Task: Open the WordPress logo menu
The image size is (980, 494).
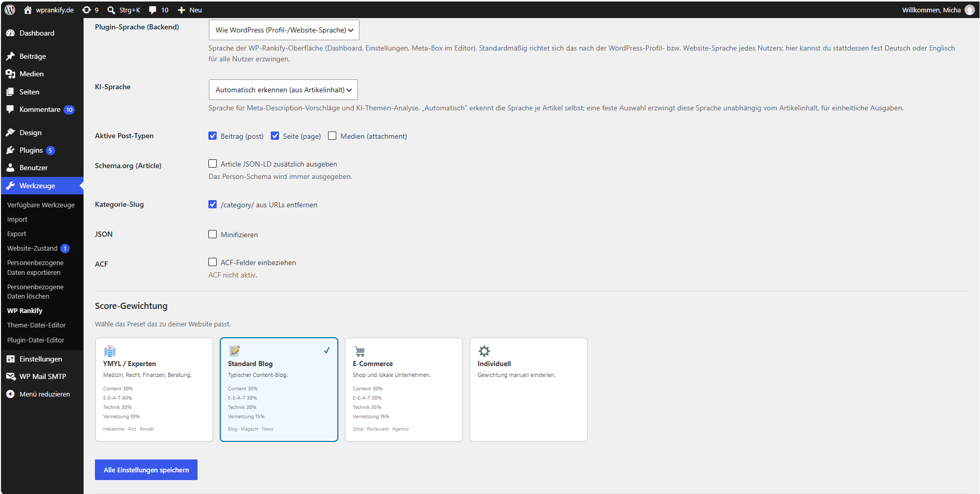Action: tap(10, 10)
